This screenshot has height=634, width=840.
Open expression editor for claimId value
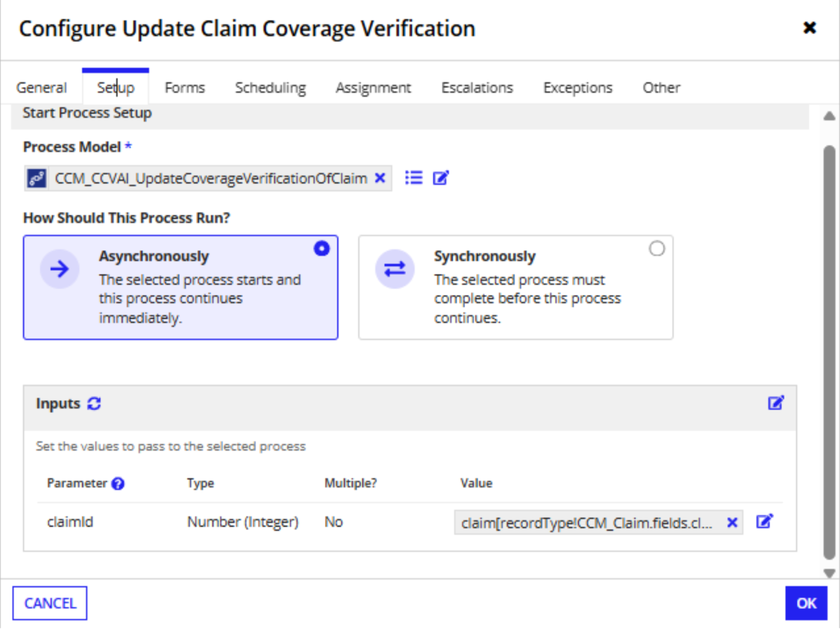pos(764,522)
